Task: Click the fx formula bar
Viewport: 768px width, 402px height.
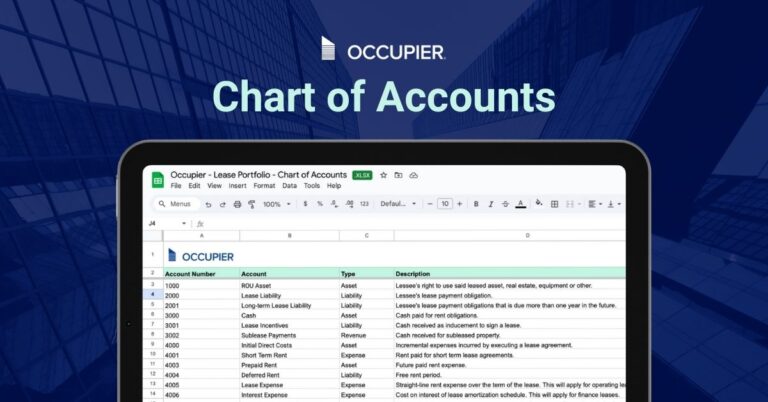Action: click(410, 223)
